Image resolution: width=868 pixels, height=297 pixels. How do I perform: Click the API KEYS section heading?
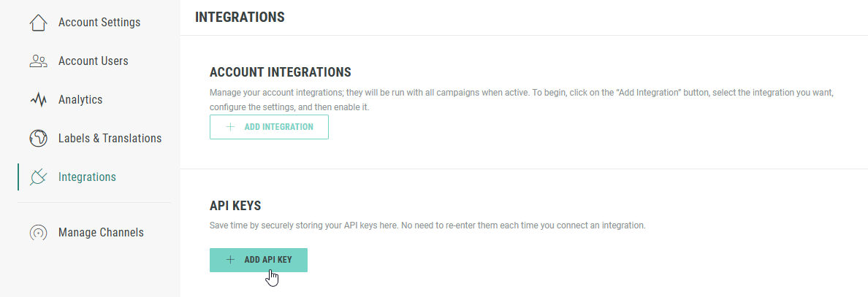point(235,205)
